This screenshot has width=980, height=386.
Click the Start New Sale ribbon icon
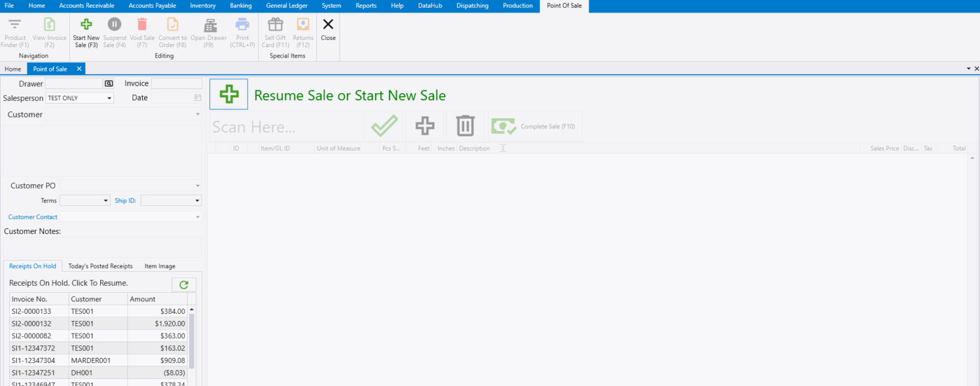pos(86,25)
